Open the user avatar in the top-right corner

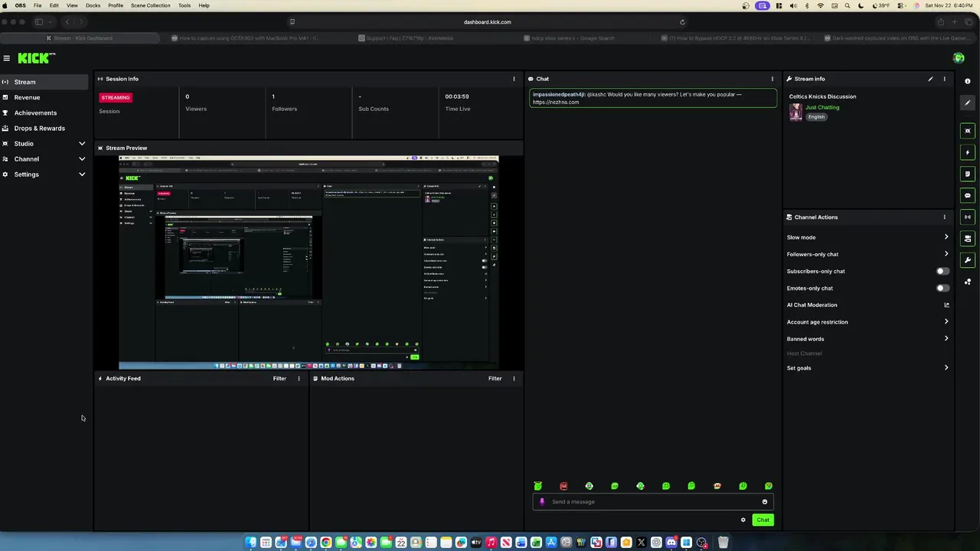[x=959, y=58]
